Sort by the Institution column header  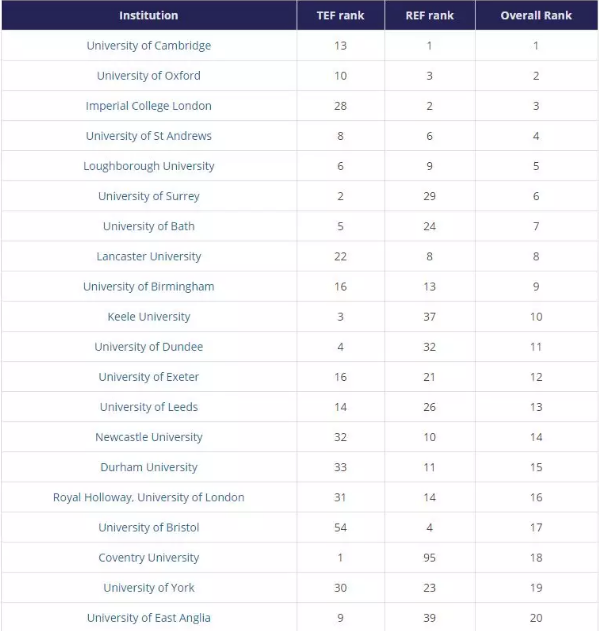(149, 15)
